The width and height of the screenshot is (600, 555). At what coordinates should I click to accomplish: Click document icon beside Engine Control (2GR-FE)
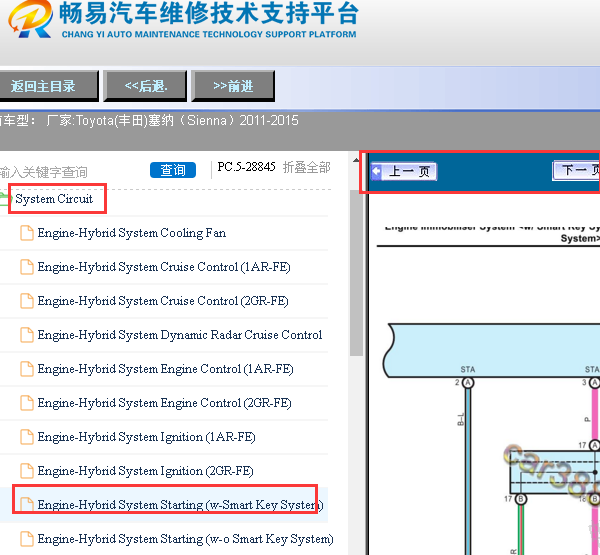point(27,403)
